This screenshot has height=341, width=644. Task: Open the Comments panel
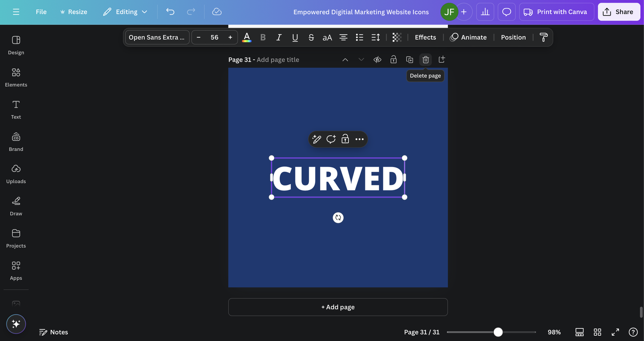pos(506,12)
